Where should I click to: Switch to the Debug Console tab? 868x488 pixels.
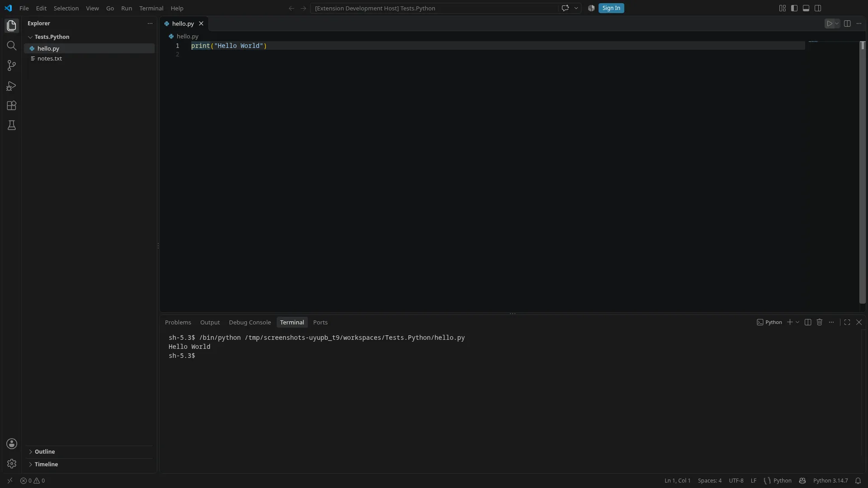click(x=250, y=322)
